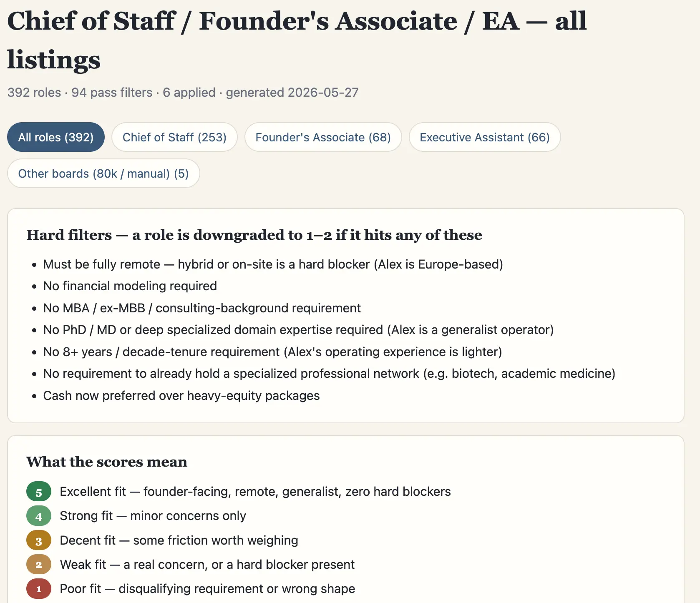Click 'Excellent fit' score description
Screen dimensions: 700x603
[255, 492]
